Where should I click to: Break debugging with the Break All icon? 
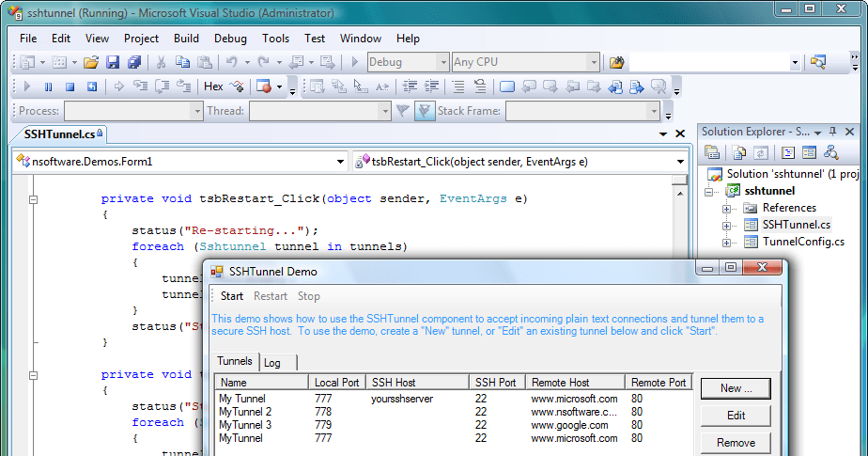coord(49,86)
